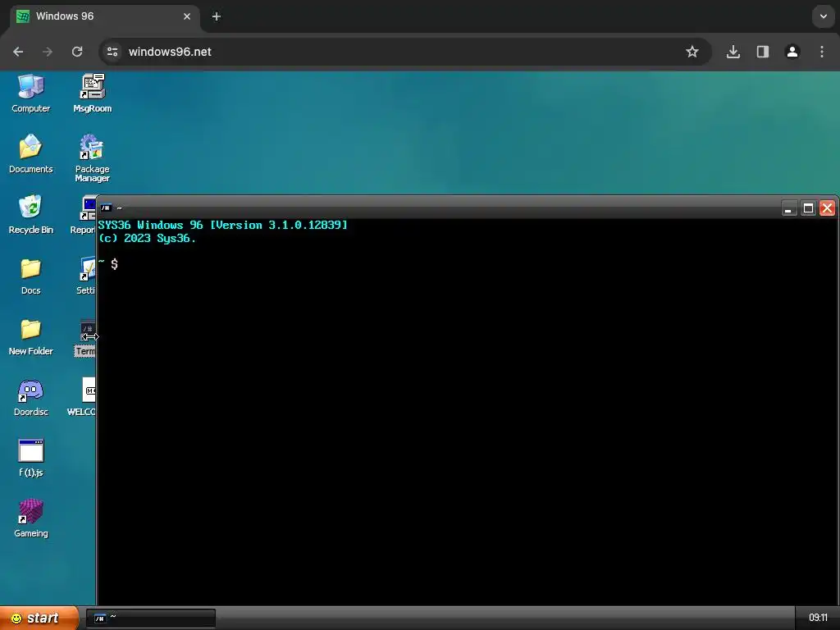Maximize the terminal window
This screenshot has height=630, width=840.
click(x=808, y=208)
